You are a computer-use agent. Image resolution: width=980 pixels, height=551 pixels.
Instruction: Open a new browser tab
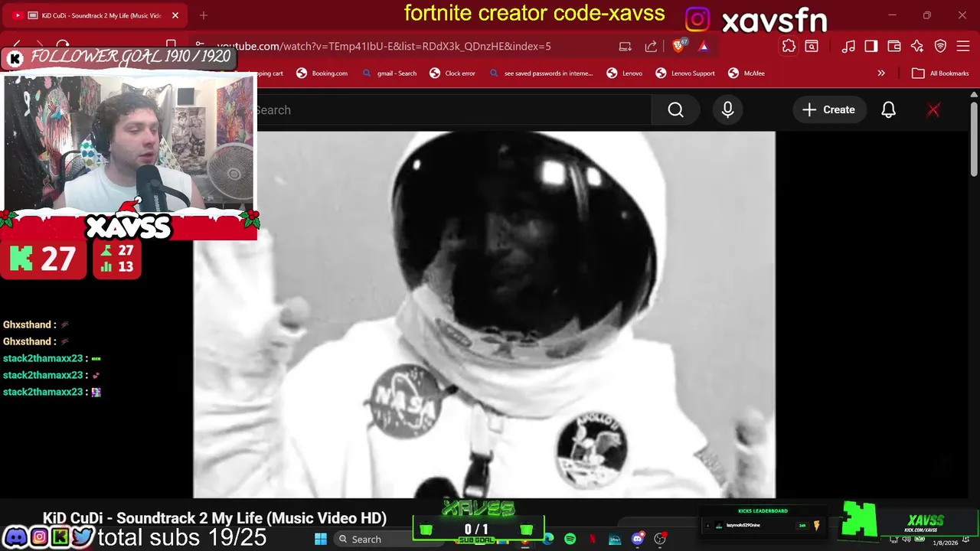click(204, 15)
